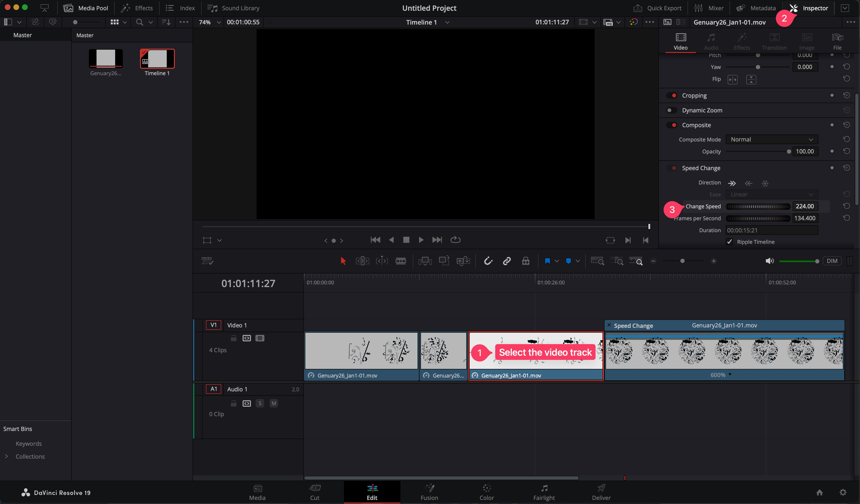Switch to the Color page
The width and height of the screenshot is (860, 504).
(x=487, y=492)
